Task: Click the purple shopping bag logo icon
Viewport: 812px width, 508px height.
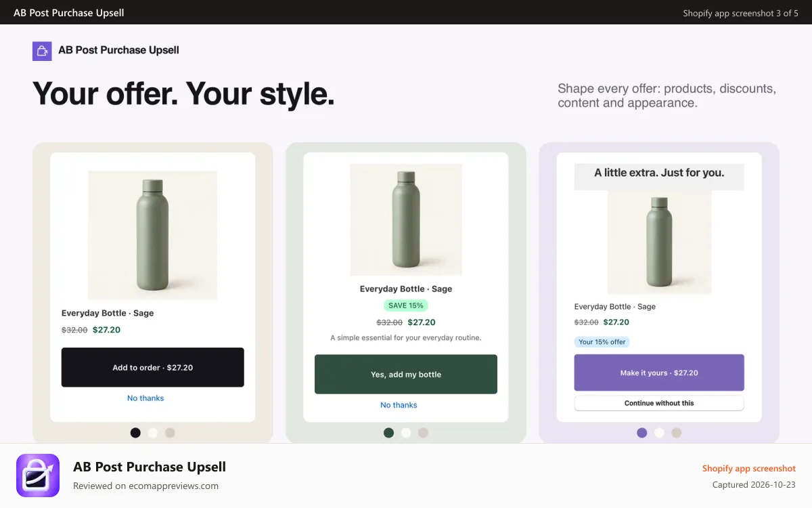Action: pos(42,51)
